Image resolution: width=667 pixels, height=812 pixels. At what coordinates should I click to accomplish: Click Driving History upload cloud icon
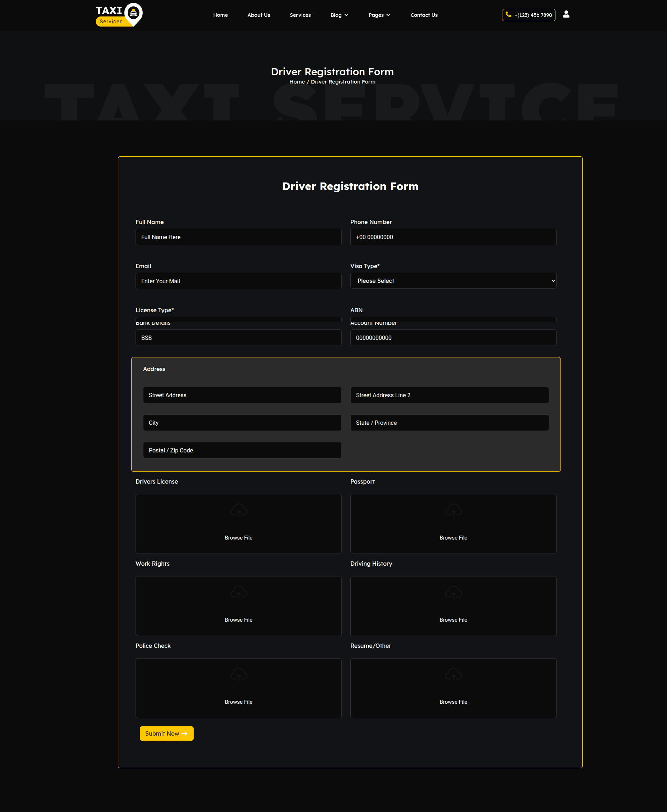tap(453, 592)
